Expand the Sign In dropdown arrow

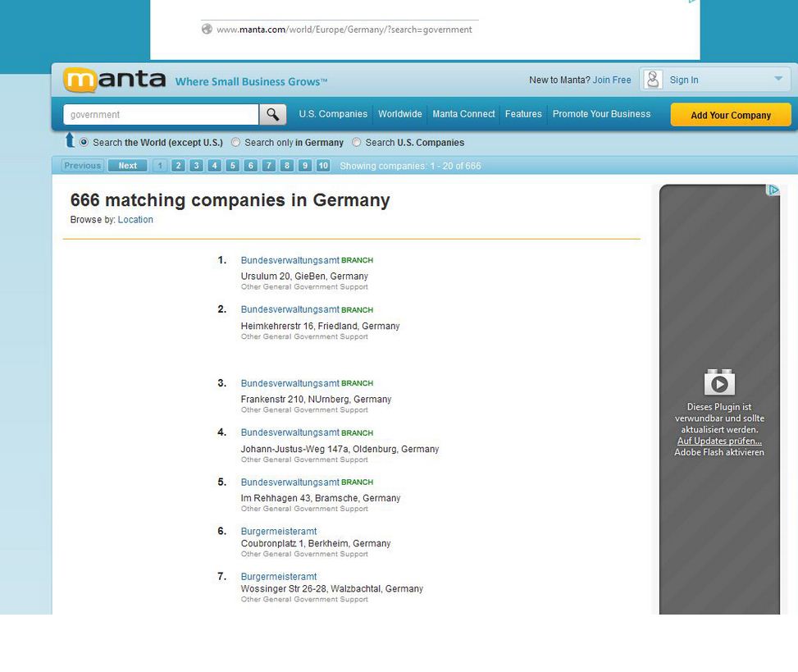pyautogui.click(x=777, y=80)
